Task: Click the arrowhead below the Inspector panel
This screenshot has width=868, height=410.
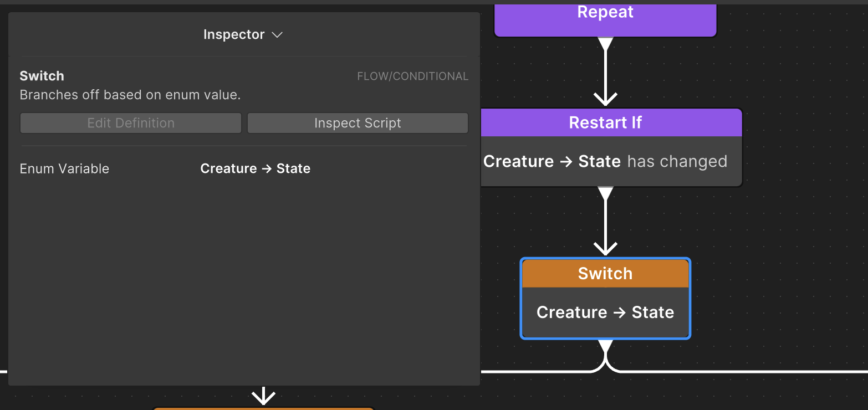Action: (x=264, y=396)
